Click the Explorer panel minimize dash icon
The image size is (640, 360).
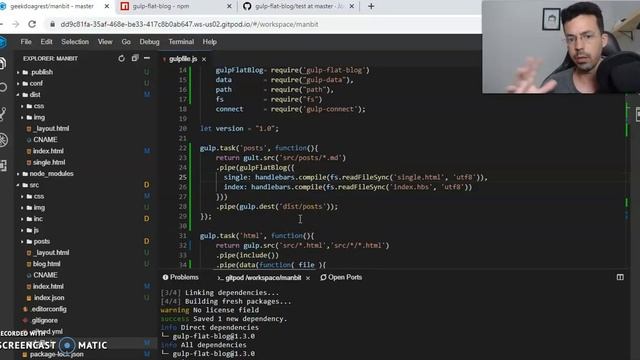[147, 58]
